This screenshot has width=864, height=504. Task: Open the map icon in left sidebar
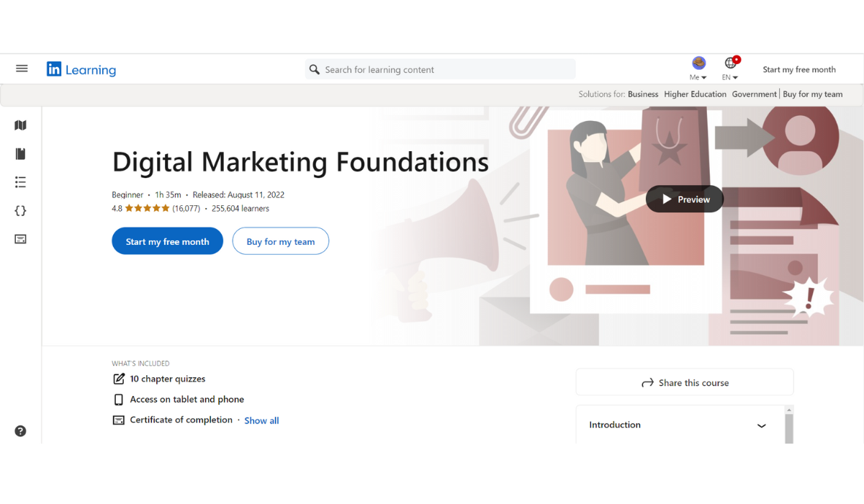20,125
